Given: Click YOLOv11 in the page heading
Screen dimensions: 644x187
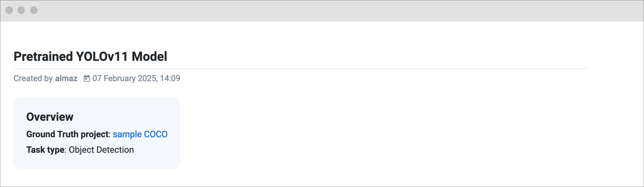Looking at the screenshot, I should 102,56.
